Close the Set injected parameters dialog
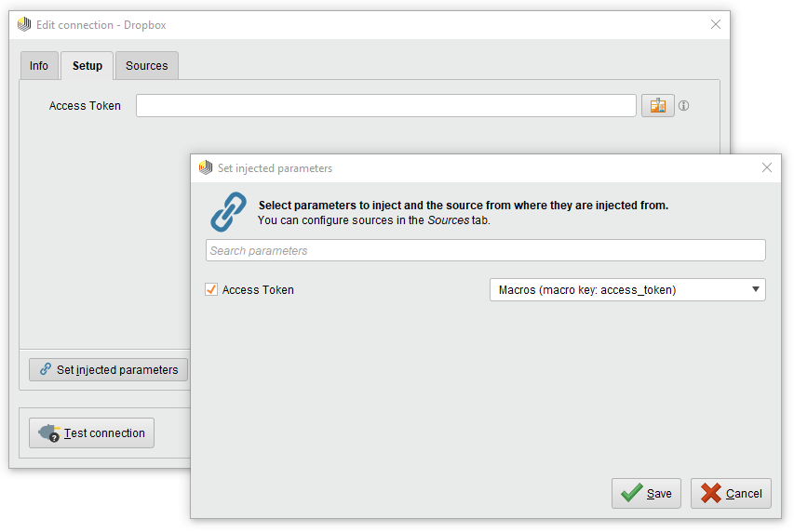794x532 pixels. [x=767, y=168]
